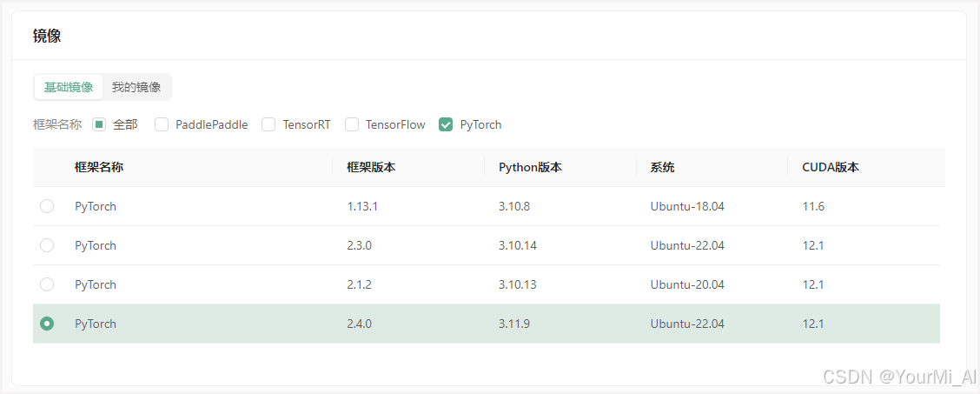Screen dimensions: 980x394
Task: Select the PyTorch 1.13.1 radio button
Action: click(47, 206)
